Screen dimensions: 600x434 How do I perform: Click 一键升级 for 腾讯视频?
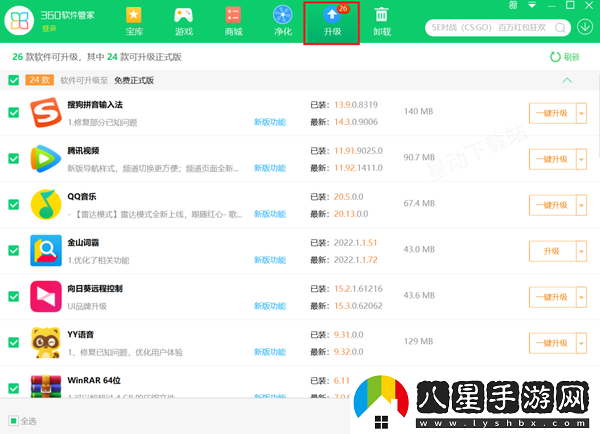coord(552,159)
